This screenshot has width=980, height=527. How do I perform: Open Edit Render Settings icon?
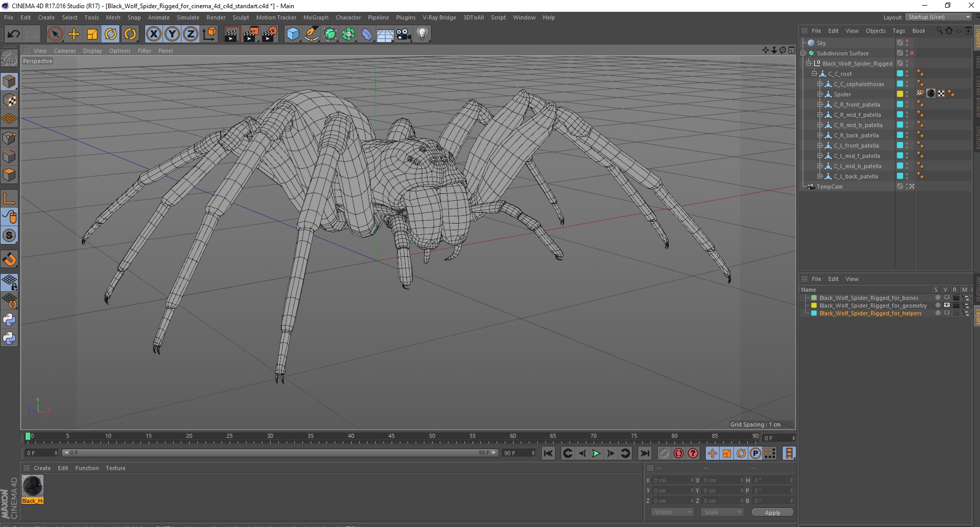(x=269, y=34)
